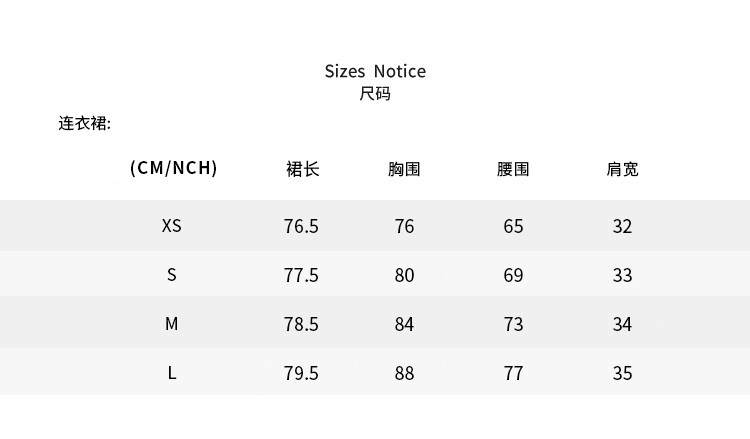The image size is (750, 439).
Task: Click the 33 shoulder width for size S
Action: coord(622,275)
